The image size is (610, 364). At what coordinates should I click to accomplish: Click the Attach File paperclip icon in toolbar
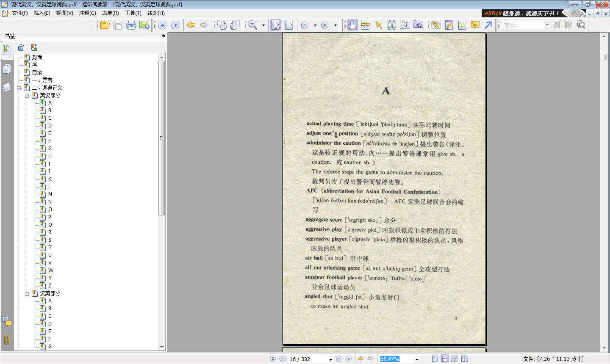tap(436, 25)
